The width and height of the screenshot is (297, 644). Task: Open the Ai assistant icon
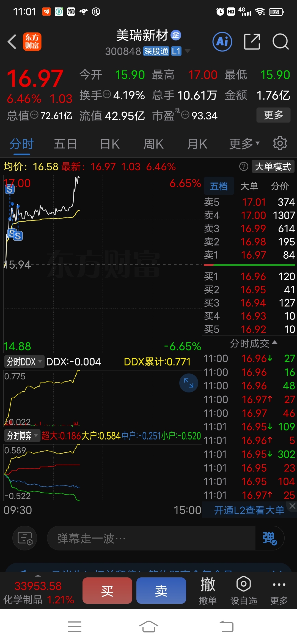(222, 42)
